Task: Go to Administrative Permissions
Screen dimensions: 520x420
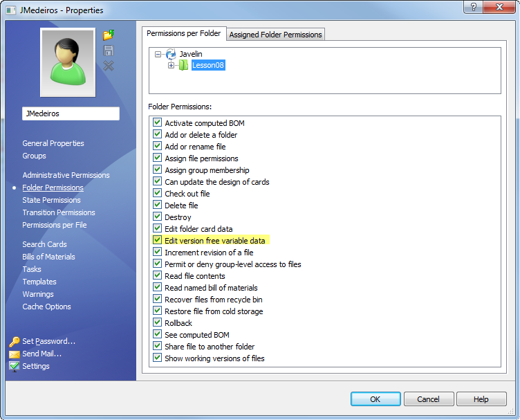Action: click(x=66, y=175)
